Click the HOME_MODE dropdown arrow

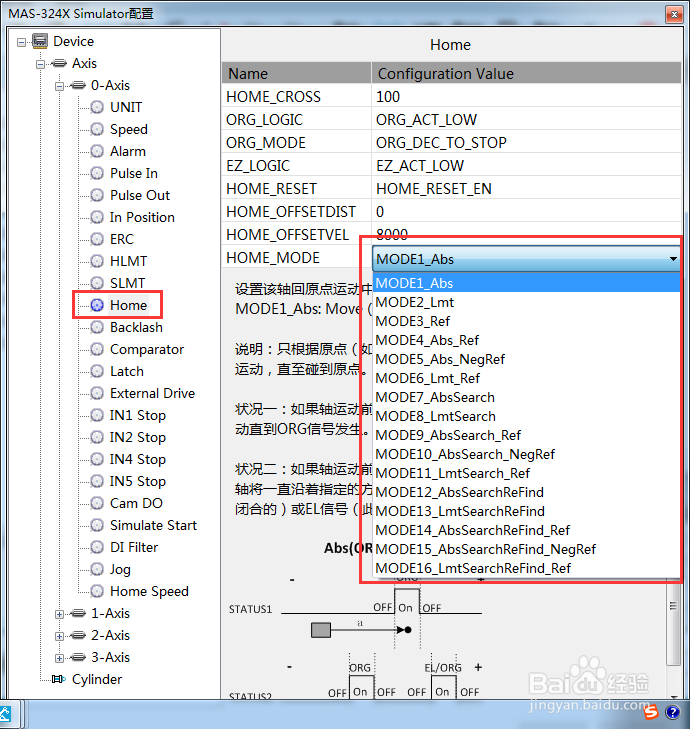pyautogui.click(x=673, y=259)
